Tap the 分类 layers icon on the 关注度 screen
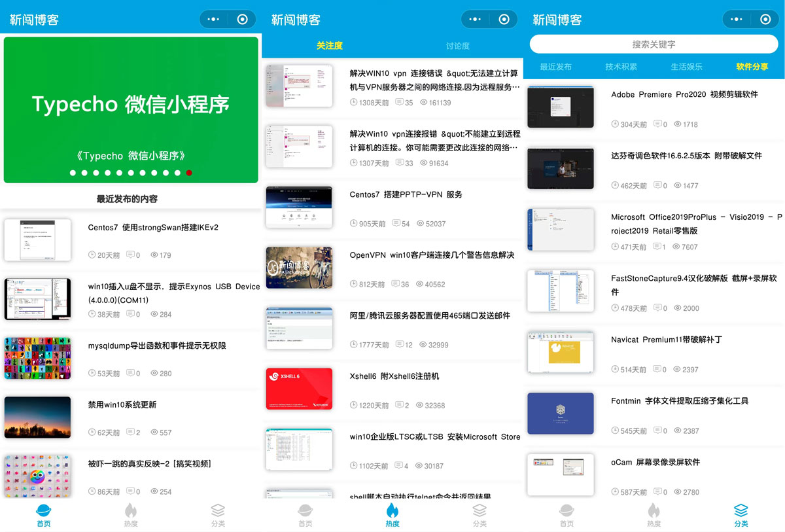The image size is (785, 532). [x=480, y=510]
